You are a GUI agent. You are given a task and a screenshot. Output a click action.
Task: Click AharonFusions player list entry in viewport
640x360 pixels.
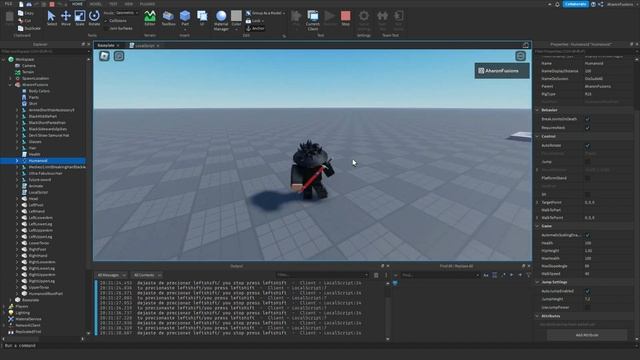coord(502,71)
